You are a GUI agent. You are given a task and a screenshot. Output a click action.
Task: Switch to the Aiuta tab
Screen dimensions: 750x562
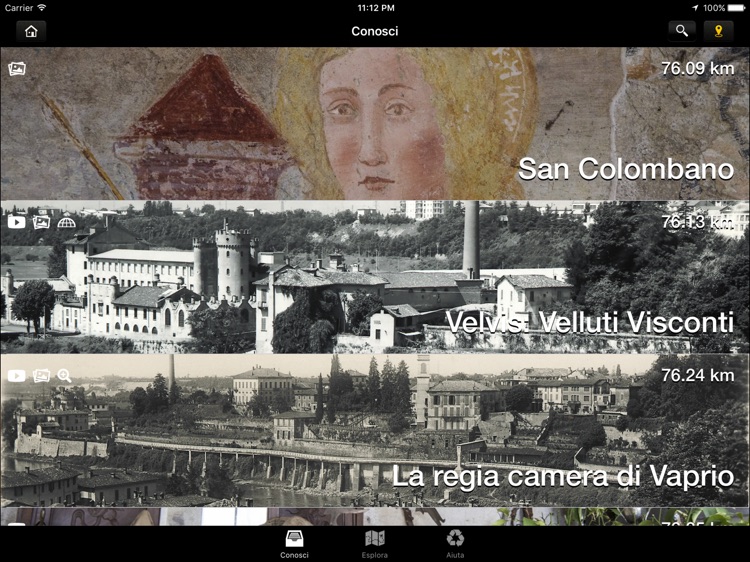click(455, 544)
